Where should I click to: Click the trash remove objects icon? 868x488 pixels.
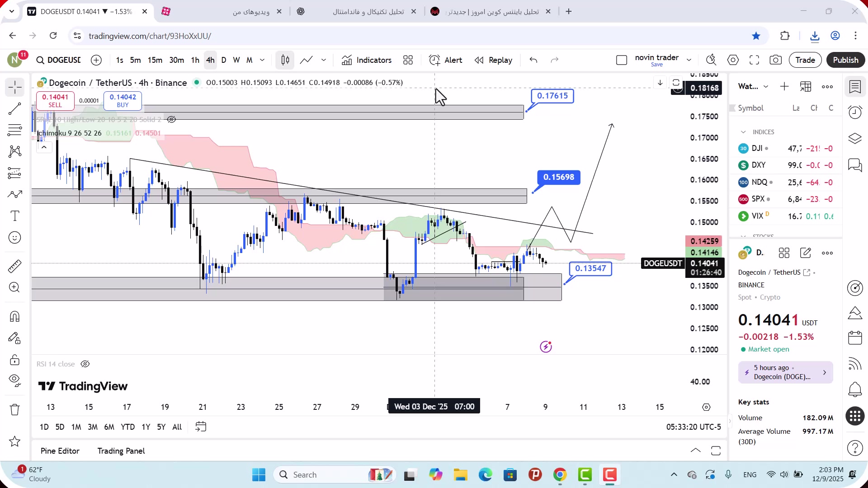click(x=15, y=410)
